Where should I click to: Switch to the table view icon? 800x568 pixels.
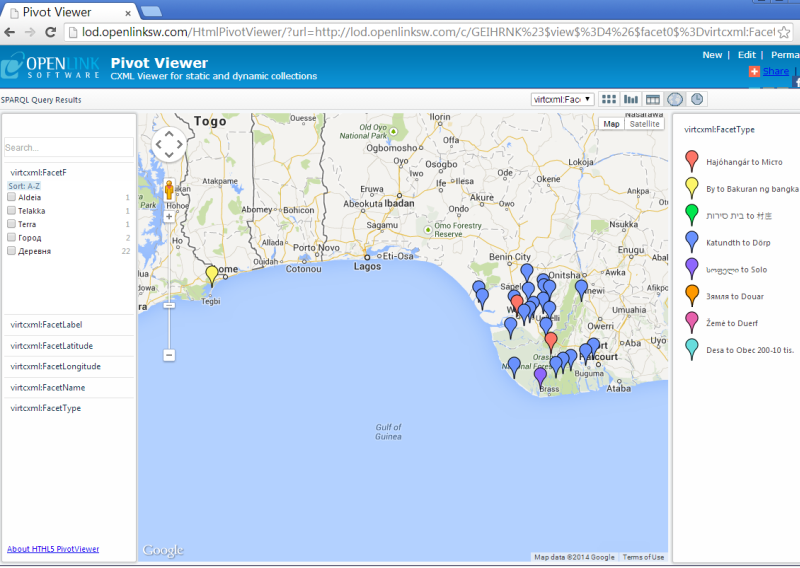(x=652, y=99)
